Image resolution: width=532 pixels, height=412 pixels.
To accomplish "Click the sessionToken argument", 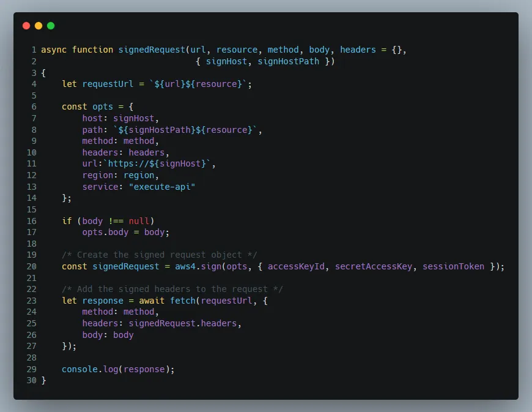I will click(453, 266).
